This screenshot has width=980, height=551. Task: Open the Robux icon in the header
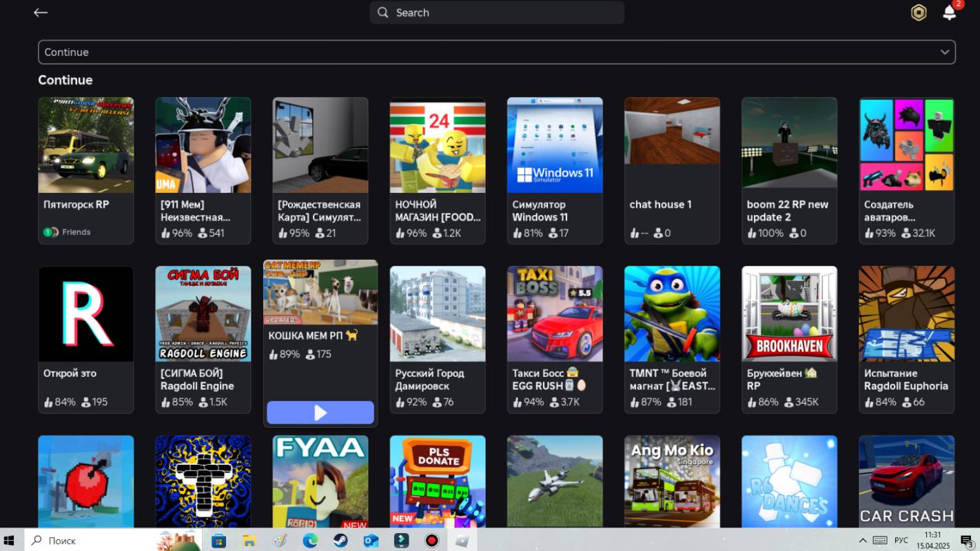pos(919,12)
